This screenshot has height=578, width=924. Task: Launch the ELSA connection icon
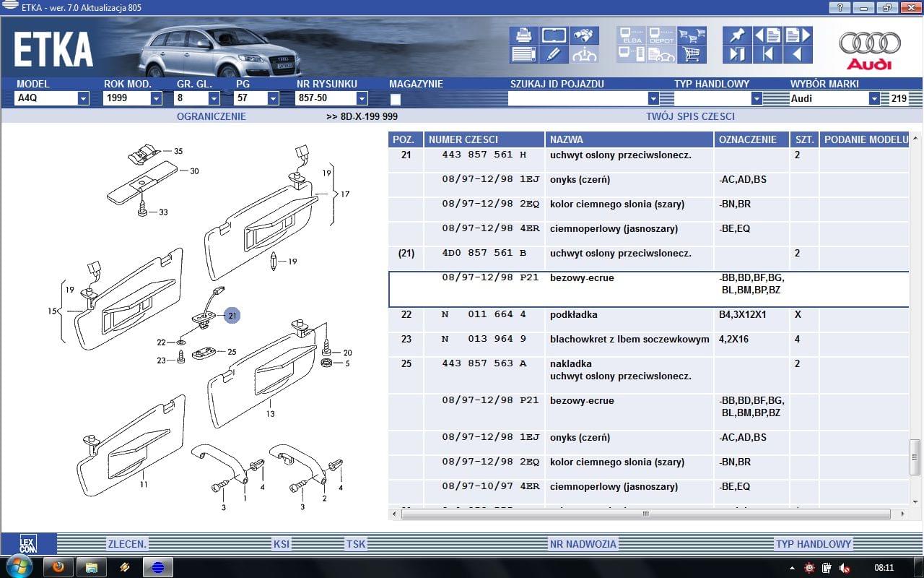[x=632, y=35]
